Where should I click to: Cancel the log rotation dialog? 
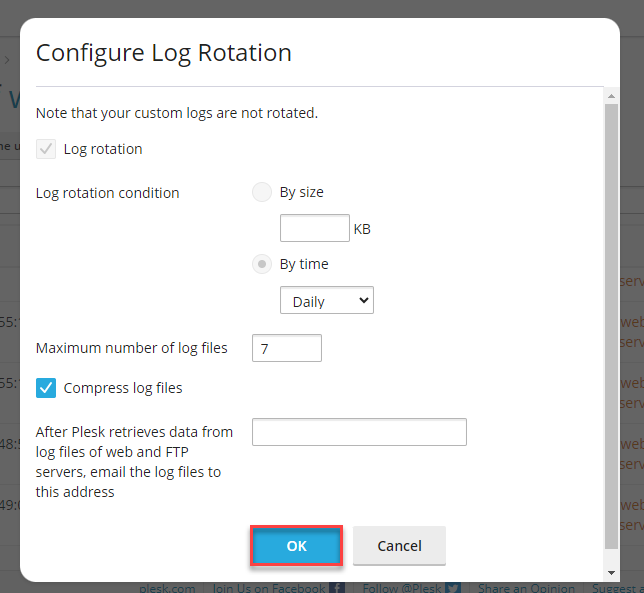click(399, 546)
